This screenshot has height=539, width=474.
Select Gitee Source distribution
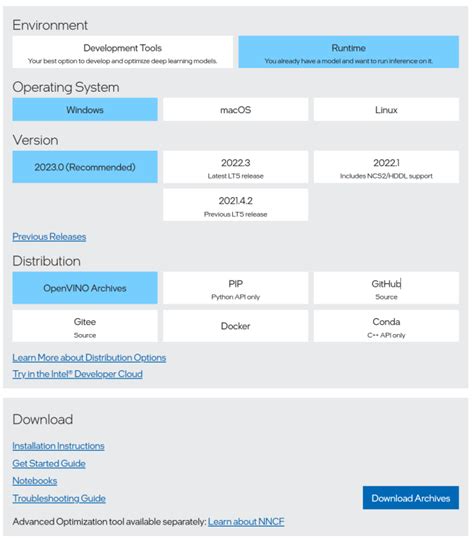click(x=85, y=326)
